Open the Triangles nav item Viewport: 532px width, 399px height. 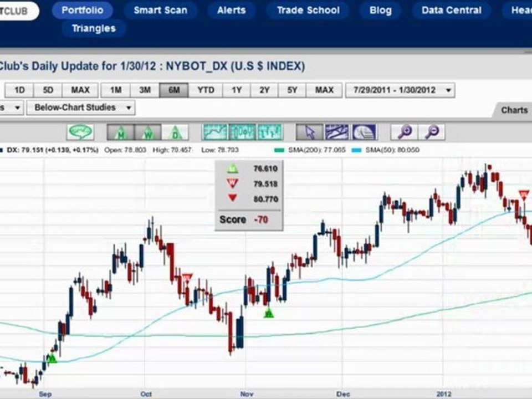tap(94, 28)
